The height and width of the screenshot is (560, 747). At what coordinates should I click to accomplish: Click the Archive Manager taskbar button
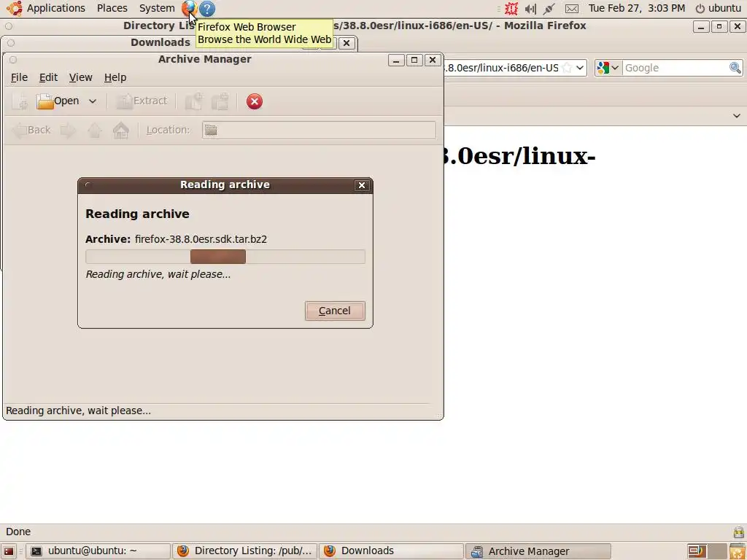[538, 551]
